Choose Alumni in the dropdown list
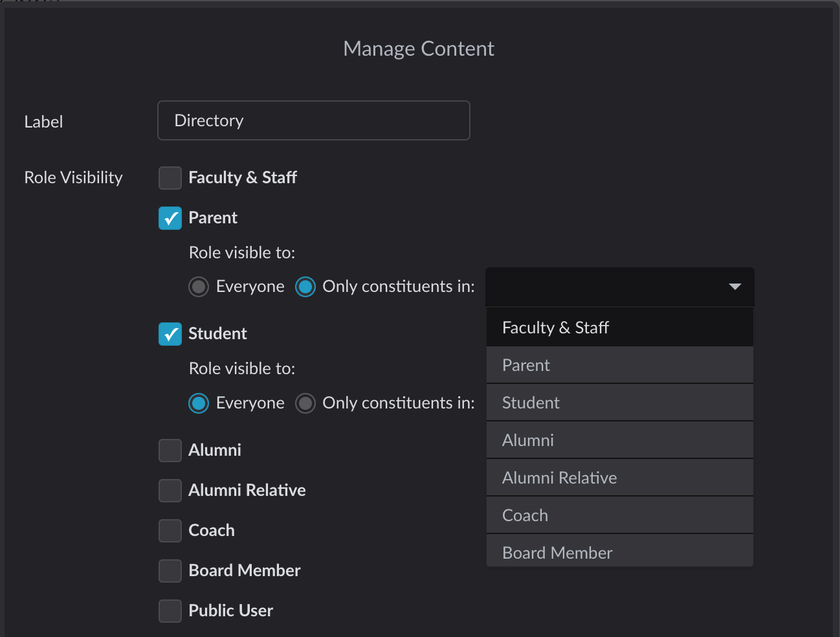Screen dimensions: 840x637 pyautogui.click(x=620, y=440)
